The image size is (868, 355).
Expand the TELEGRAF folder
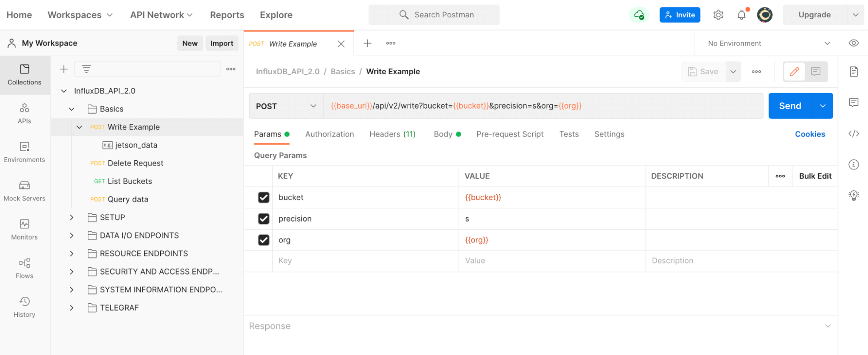point(72,308)
